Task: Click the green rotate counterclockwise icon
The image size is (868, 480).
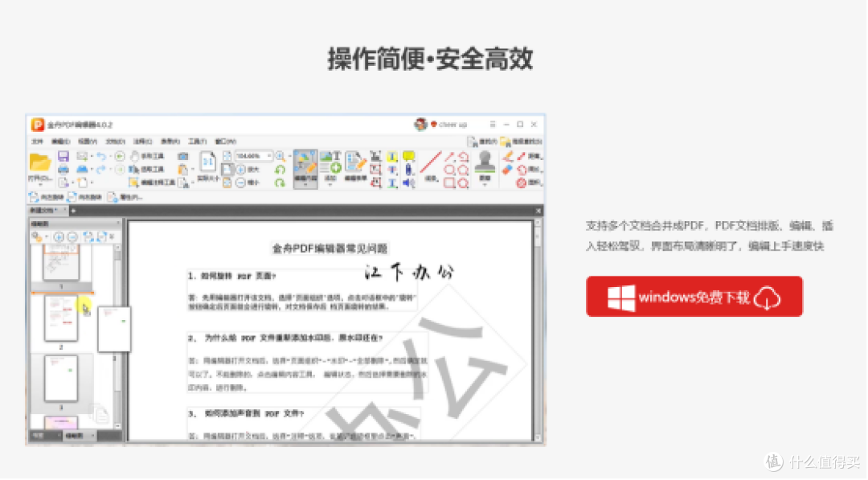Action: tap(280, 170)
